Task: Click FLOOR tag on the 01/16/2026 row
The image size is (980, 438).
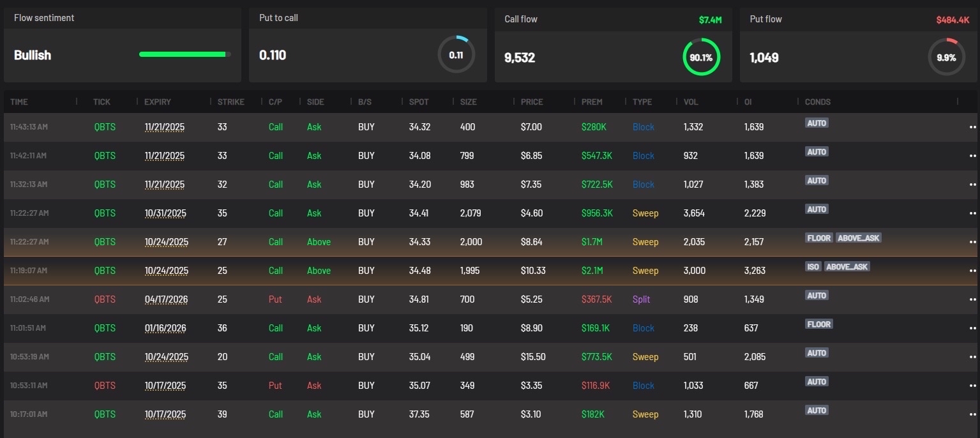Action: click(x=818, y=324)
